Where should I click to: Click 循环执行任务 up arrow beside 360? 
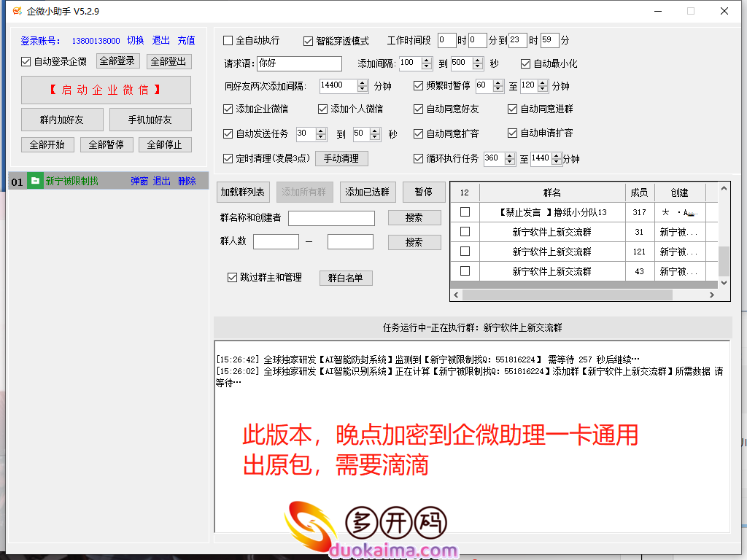511,155
